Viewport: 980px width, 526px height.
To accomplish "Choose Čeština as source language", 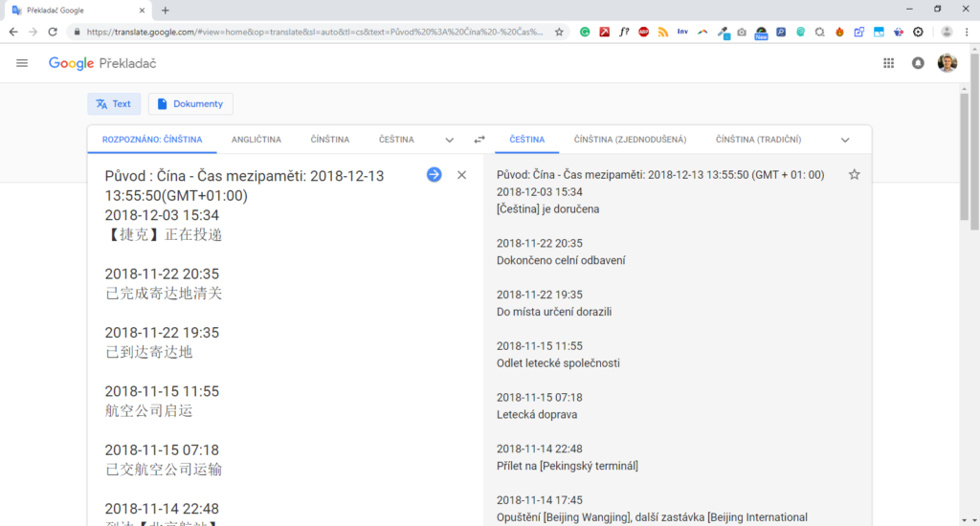I will pyautogui.click(x=396, y=140).
